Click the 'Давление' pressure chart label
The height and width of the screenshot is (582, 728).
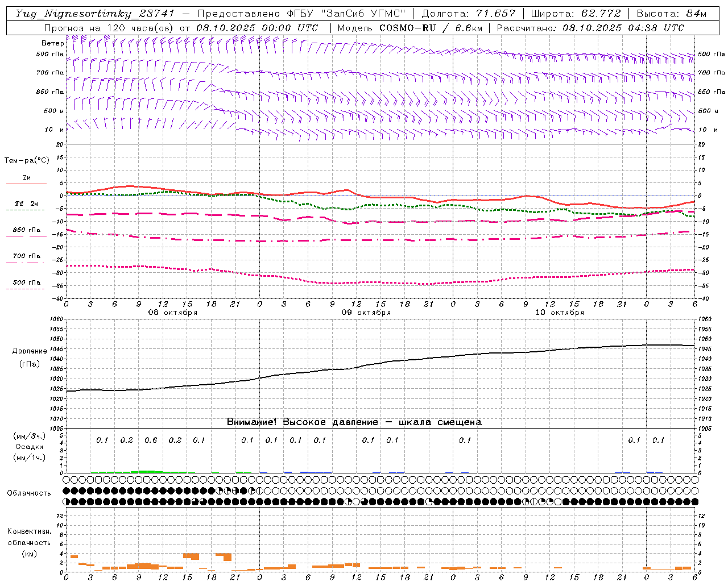30,351
